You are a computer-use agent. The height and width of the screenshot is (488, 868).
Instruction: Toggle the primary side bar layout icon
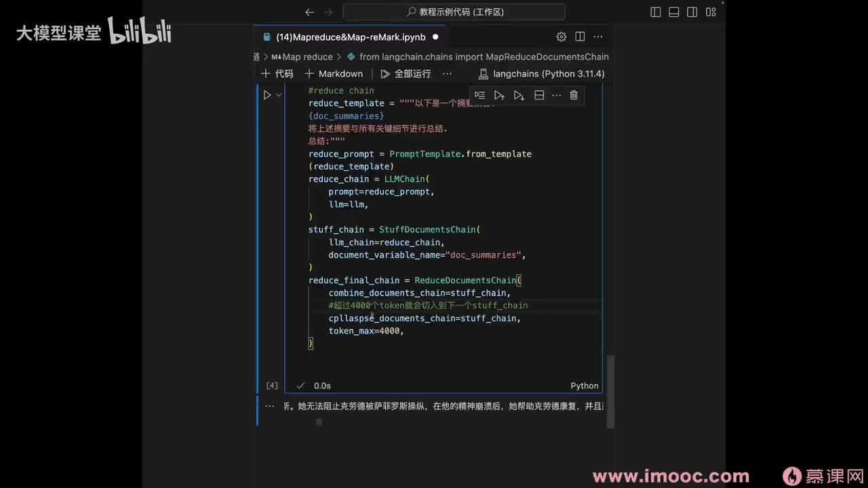pyautogui.click(x=655, y=12)
